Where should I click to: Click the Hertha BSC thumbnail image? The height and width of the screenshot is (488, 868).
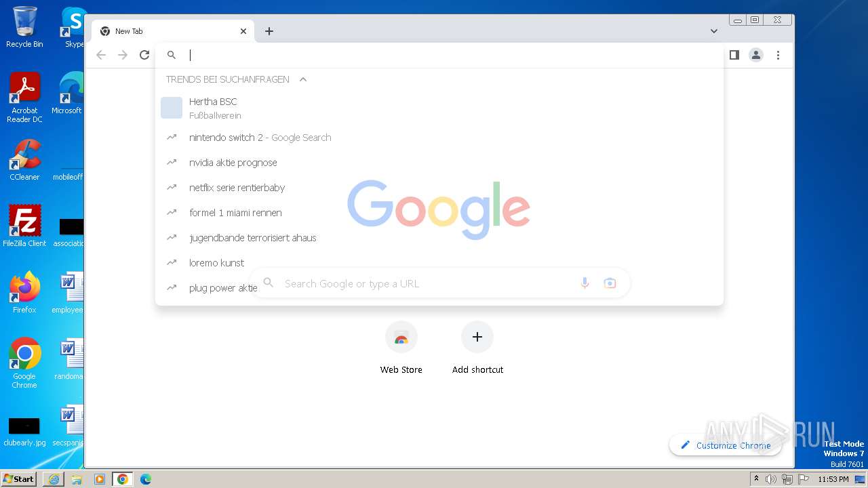[x=172, y=108]
